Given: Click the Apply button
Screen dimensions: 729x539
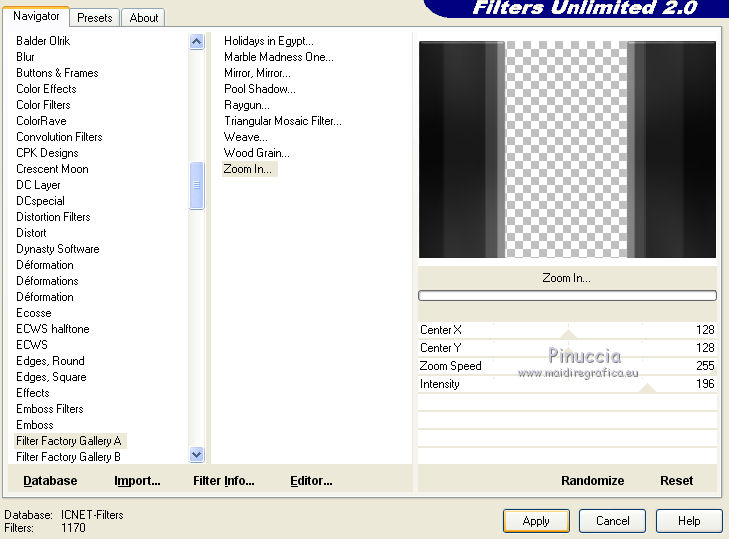Looking at the screenshot, I should click(536, 521).
